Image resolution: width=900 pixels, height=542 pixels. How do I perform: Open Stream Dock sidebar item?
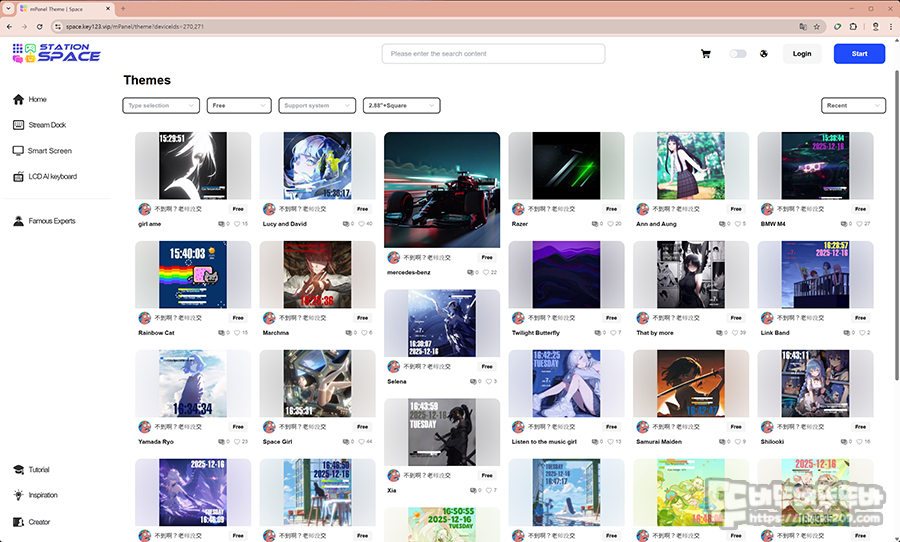pyautogui.click(x=40, y=125)
